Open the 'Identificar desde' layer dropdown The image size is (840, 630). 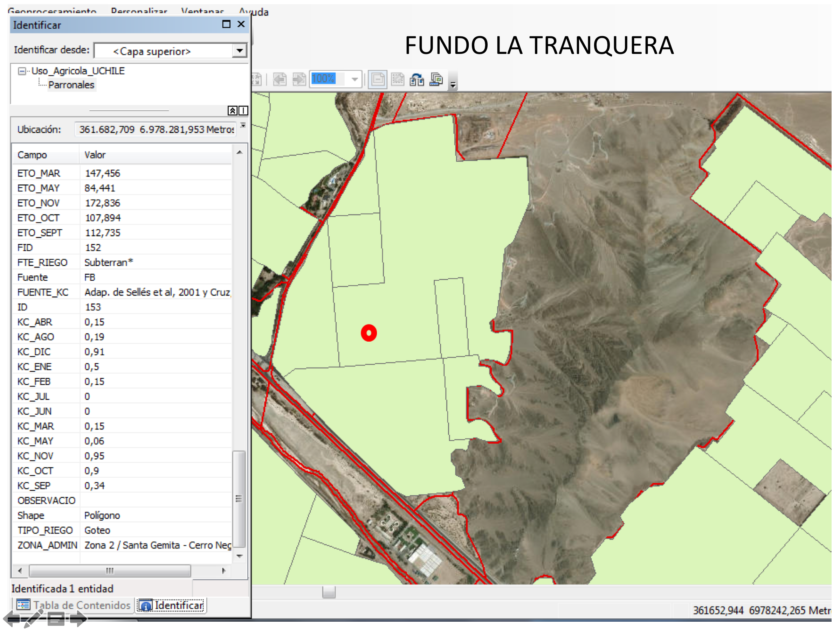[x=240, y=51]
